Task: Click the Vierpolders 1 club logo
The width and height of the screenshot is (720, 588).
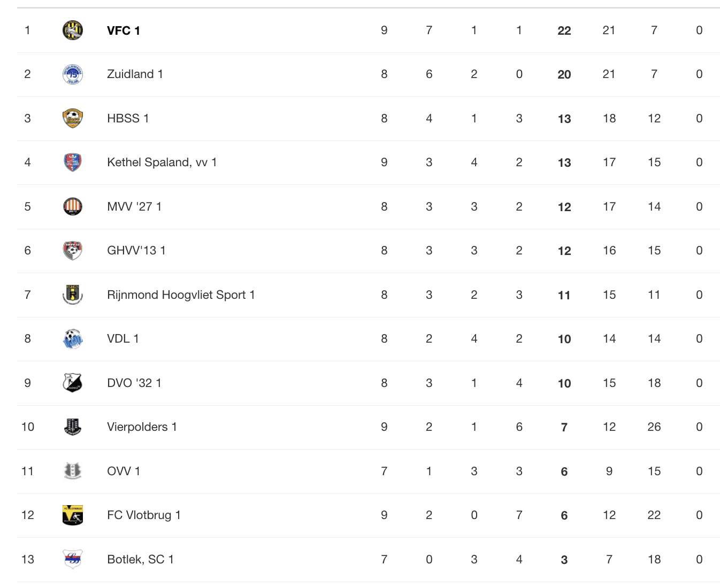Action: (x=73, y=427)
